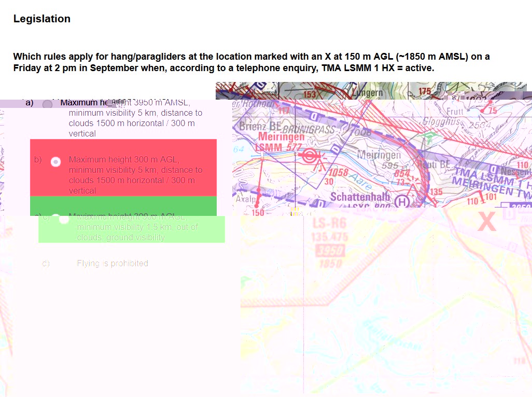532x397 pixels.
Task: Click the LS-R6 restricted area label
Action: click(x=330, y=224)
